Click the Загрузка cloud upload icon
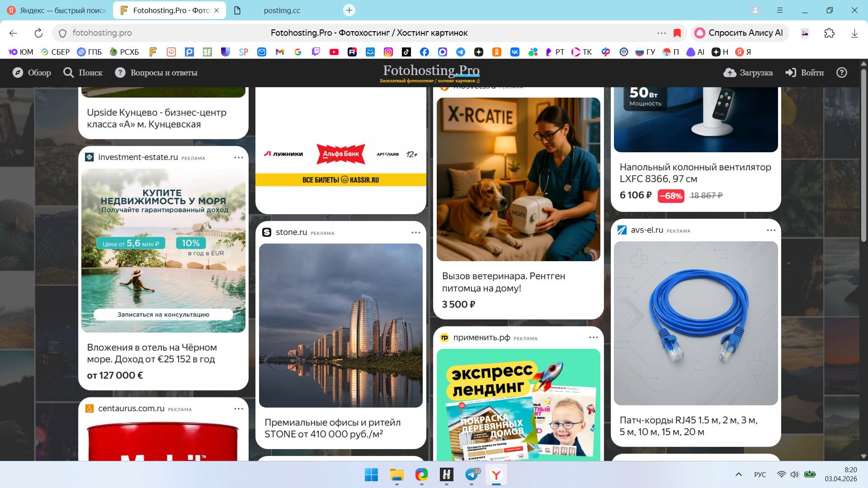The width and height of the screenshot is (868, 488). [730, 73]
